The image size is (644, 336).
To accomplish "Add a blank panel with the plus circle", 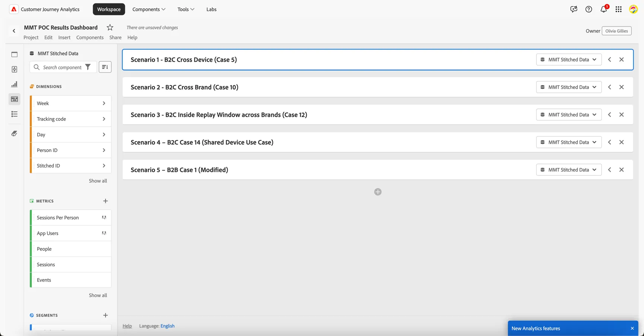I will (378, 192).
